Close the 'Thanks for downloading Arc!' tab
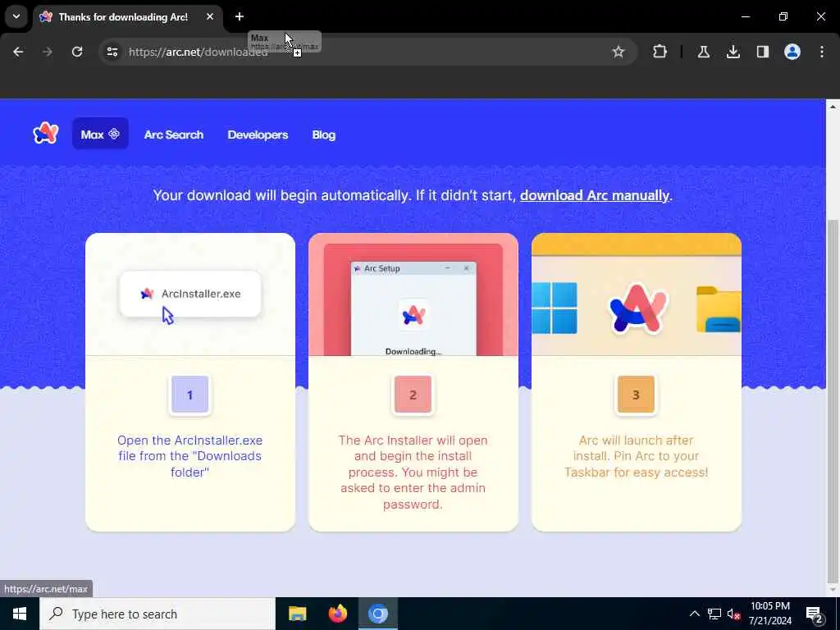 (210, 16)
